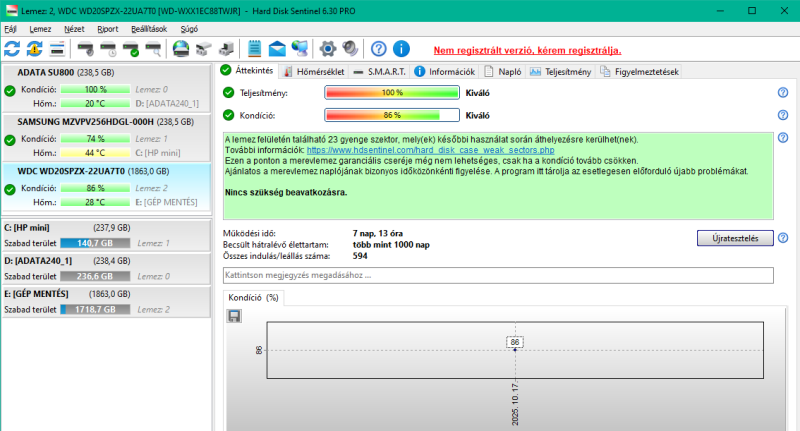
Task: Select the WDC WD20SPZX-22UA7T0 disk entry
Action: (x=106, y=187)
